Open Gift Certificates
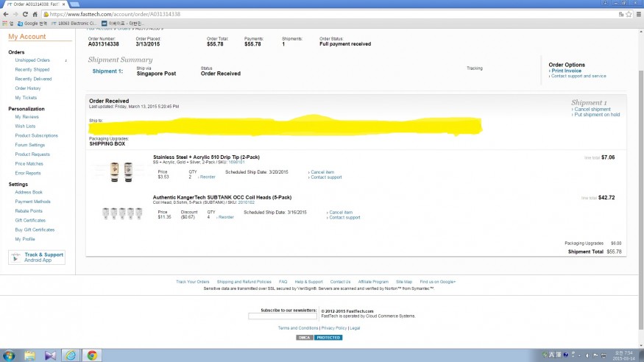Screen dimensions: 644x362 tap(30, 221)
